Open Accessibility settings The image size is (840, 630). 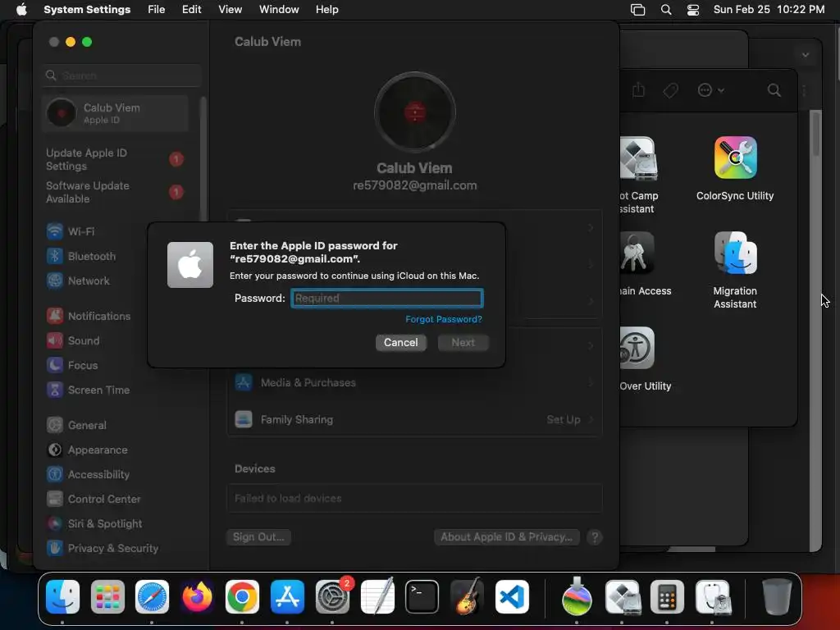pos(89,475)
